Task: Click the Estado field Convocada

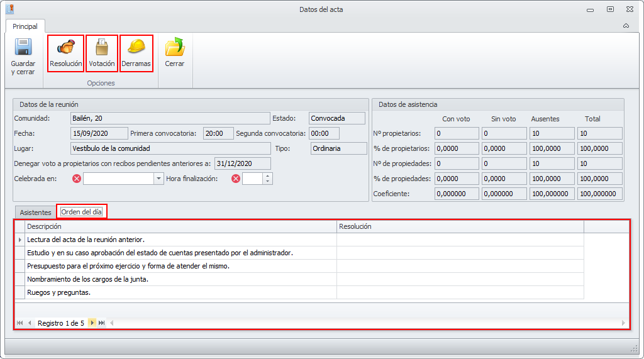Action: click(x=337, y=118)
